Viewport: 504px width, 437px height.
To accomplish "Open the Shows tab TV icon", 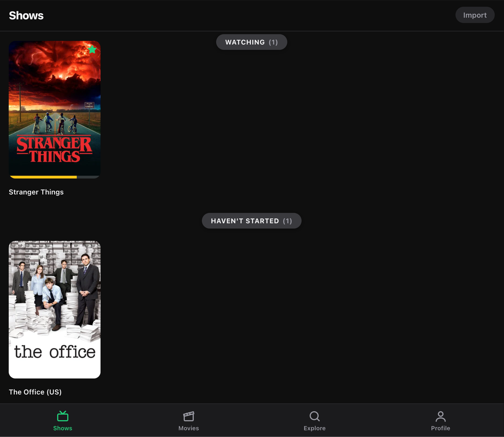I will [x=63, y=416].
